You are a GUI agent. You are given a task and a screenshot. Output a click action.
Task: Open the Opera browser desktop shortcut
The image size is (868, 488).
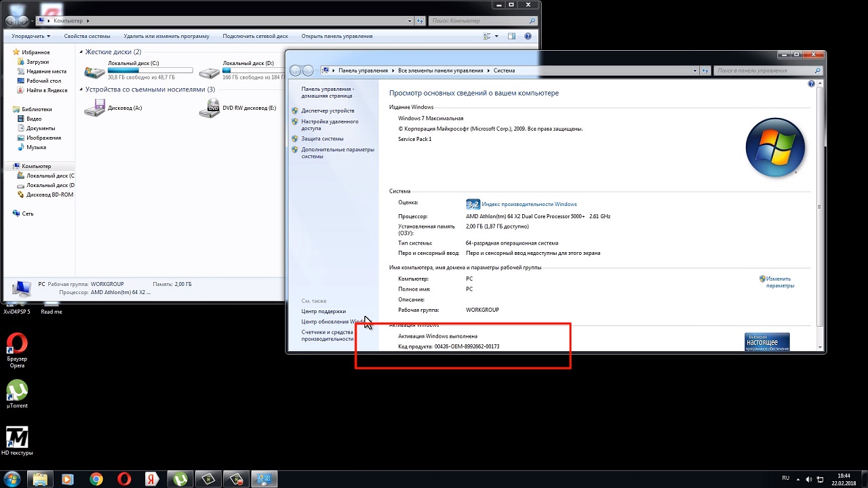pos(17,345)
